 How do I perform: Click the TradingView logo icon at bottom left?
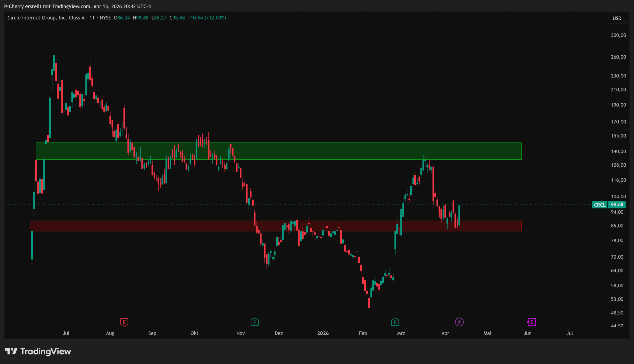11,351
